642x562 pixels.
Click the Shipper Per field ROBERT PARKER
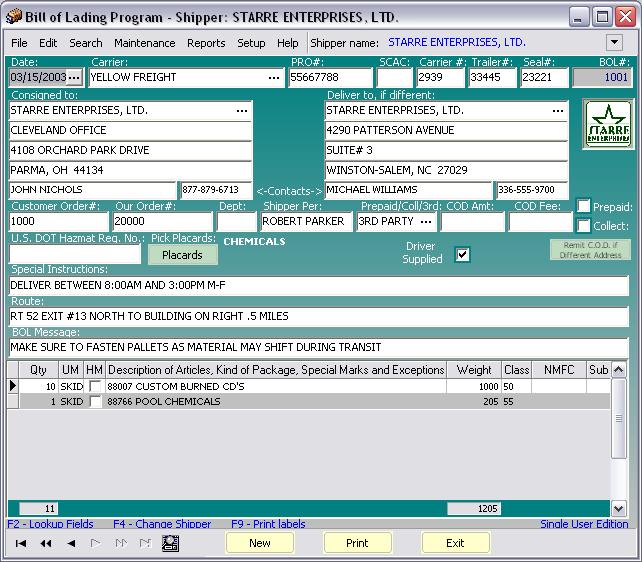[307, 221]
